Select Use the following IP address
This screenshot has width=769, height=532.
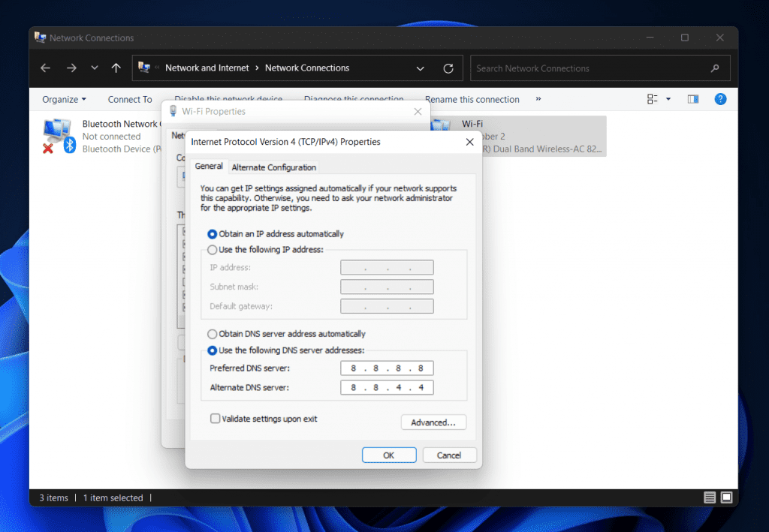(213, 250)
